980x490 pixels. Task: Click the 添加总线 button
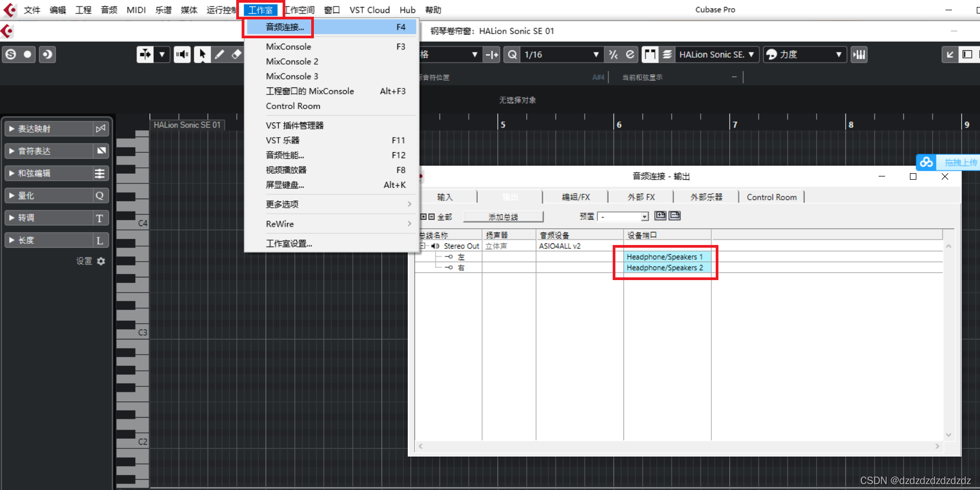503,216
